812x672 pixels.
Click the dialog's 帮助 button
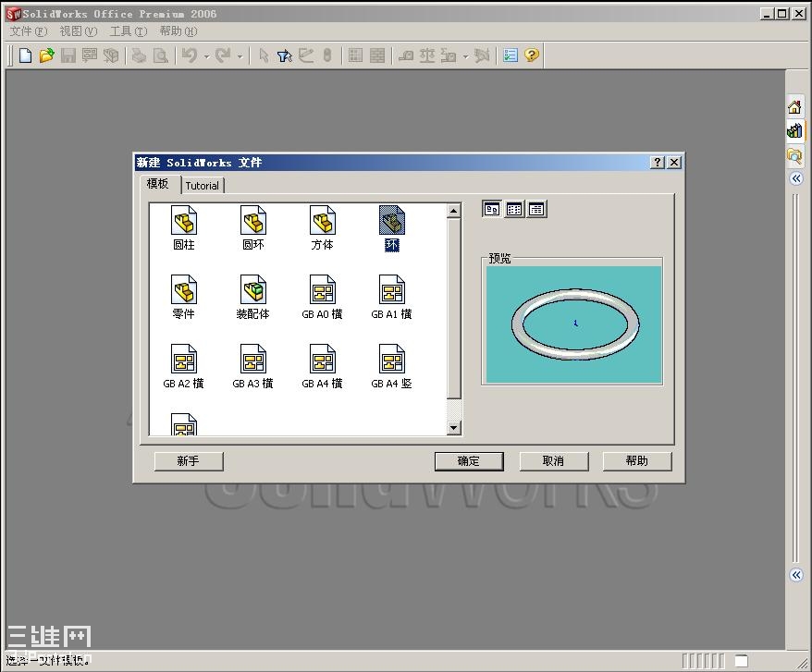(x=637, y=461)
